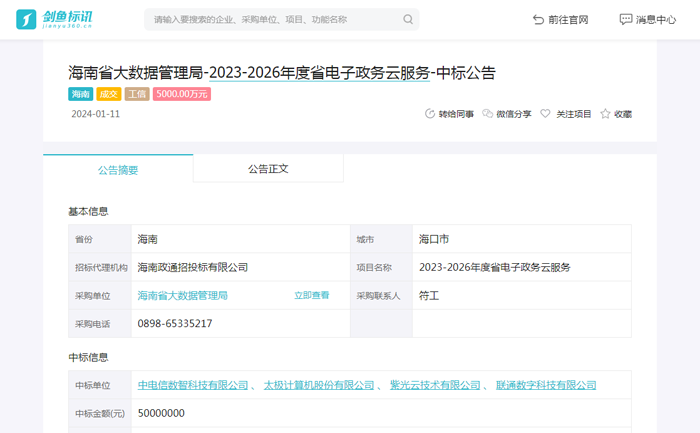Click the heart icon to follow project
This screenshot has height=433, width=700.
pos(545,114)
